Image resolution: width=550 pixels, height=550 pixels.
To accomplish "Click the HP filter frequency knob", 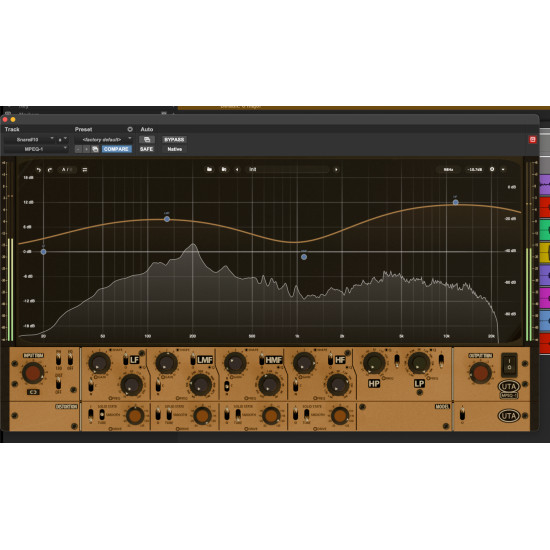I will coord(374,363).
